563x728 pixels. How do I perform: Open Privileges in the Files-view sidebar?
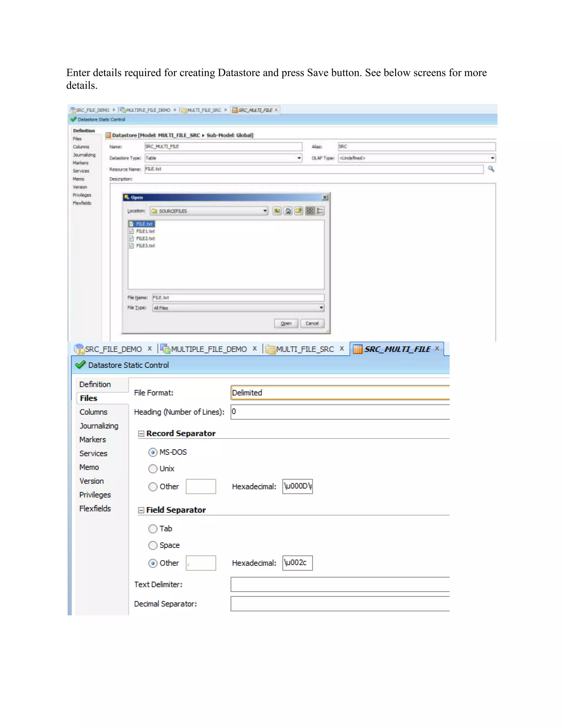pos(95,495)
